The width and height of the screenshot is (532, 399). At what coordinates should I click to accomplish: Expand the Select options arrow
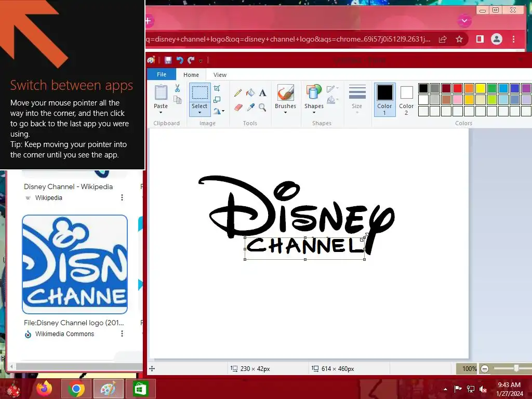tap(200, 112)
